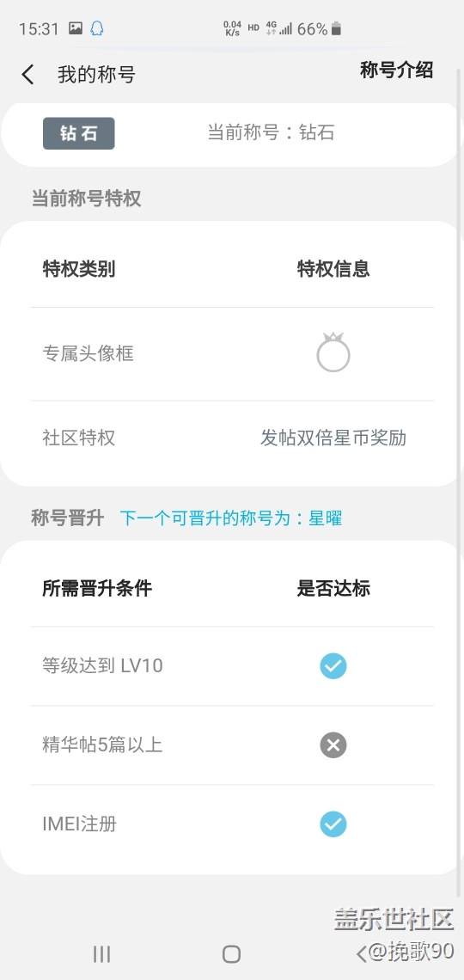Tap the navigation bar back chevron

click(x=361, y=953)
